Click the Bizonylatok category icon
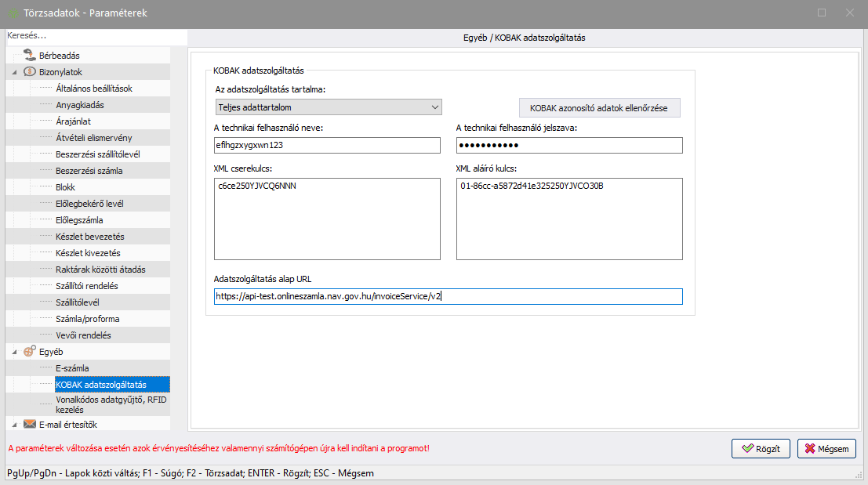Viewport: 868px width, 485px height. 29,72
